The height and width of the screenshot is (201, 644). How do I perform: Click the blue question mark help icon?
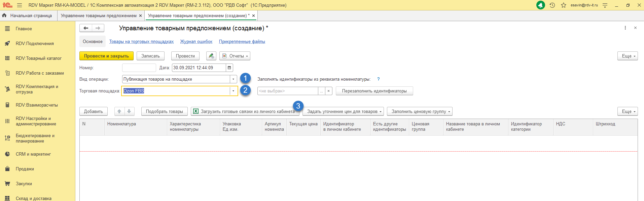click(x=378, y=79)
